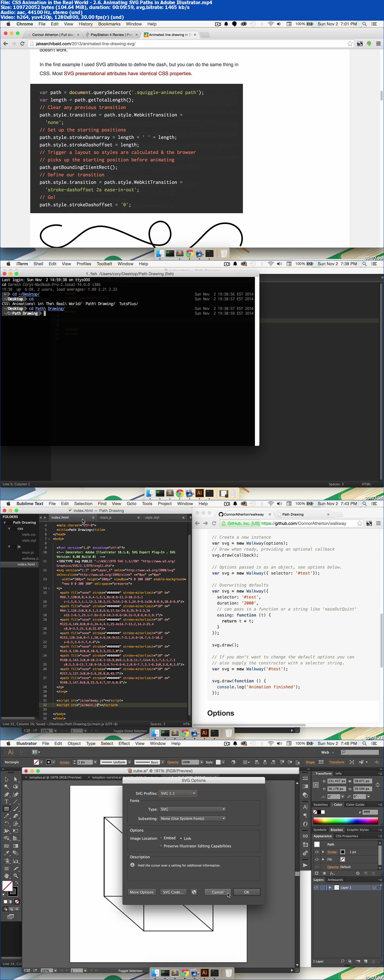Click the recolor artwork wheel icon in control bar
Viewport: 384px width, 980px height.
point(233,762)
